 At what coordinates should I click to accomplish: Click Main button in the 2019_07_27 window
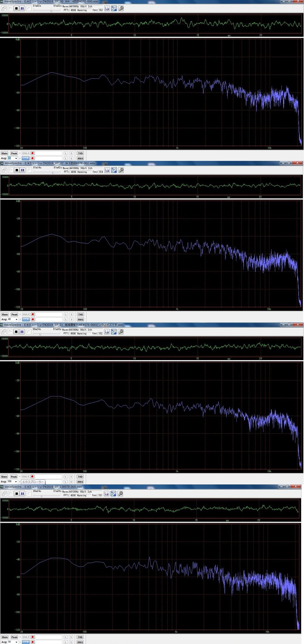pos(5,314)
